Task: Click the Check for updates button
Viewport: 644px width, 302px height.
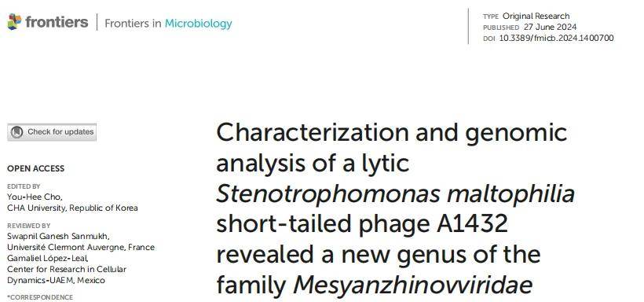Action: (52, 132)
